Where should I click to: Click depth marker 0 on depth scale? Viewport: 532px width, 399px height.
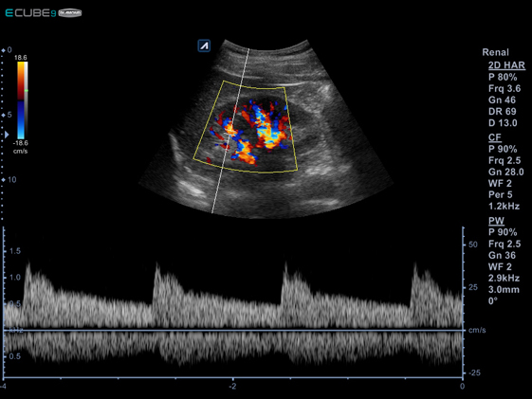click(9, 50)
